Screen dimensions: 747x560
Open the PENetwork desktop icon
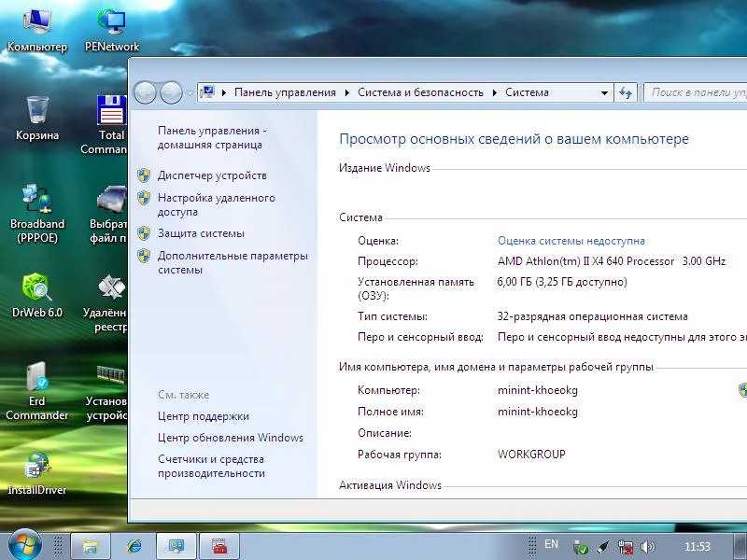coord(111,22)
